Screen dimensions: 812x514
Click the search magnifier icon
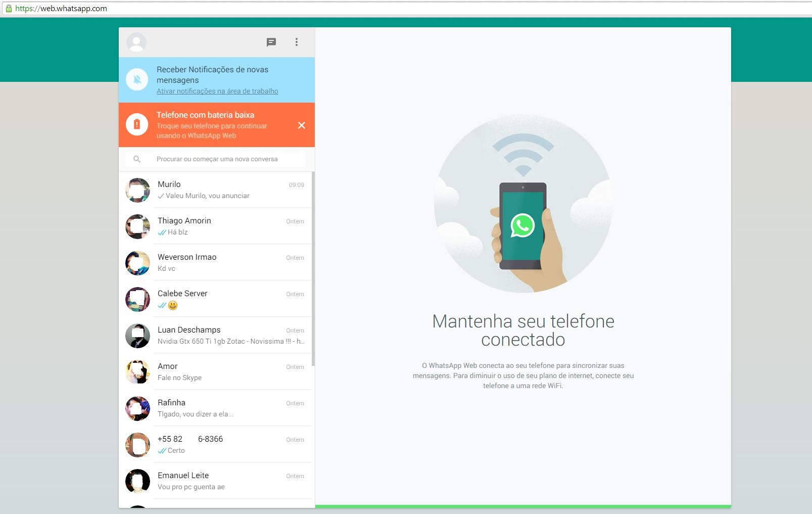(x=136, y=159)
